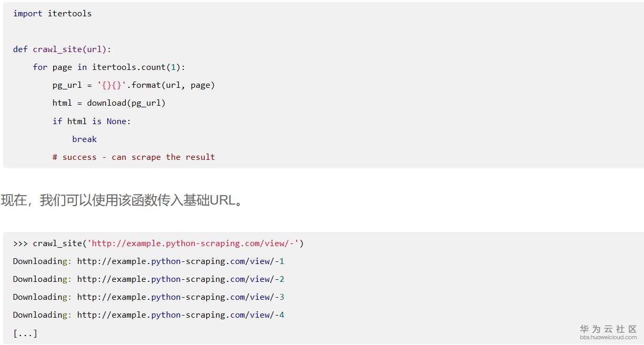Click the 华为云社区 watermark logo
This screenshot has width=644, height=345.
click(x=608, y=329)
